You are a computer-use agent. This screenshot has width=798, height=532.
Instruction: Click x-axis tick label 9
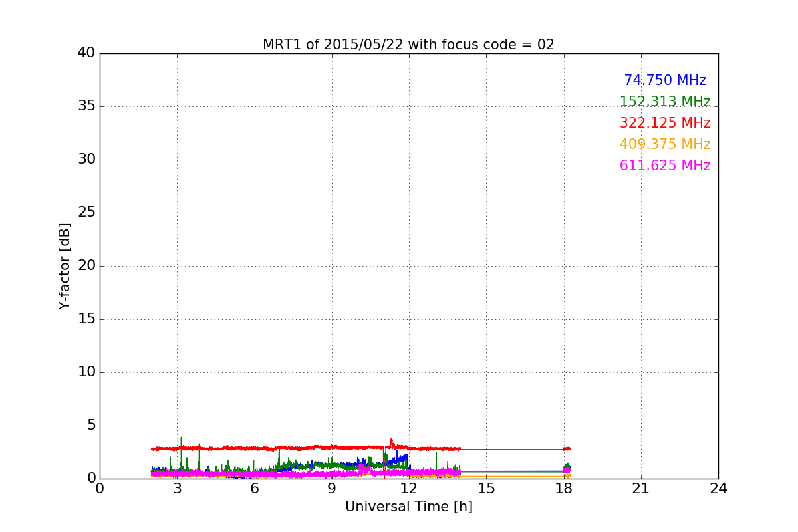click(x=332, y=489)
